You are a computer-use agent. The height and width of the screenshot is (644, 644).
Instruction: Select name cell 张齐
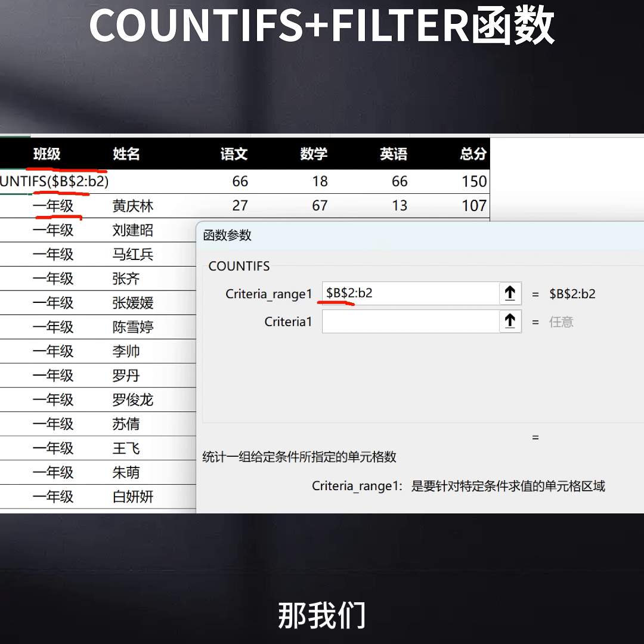(126, 278)
